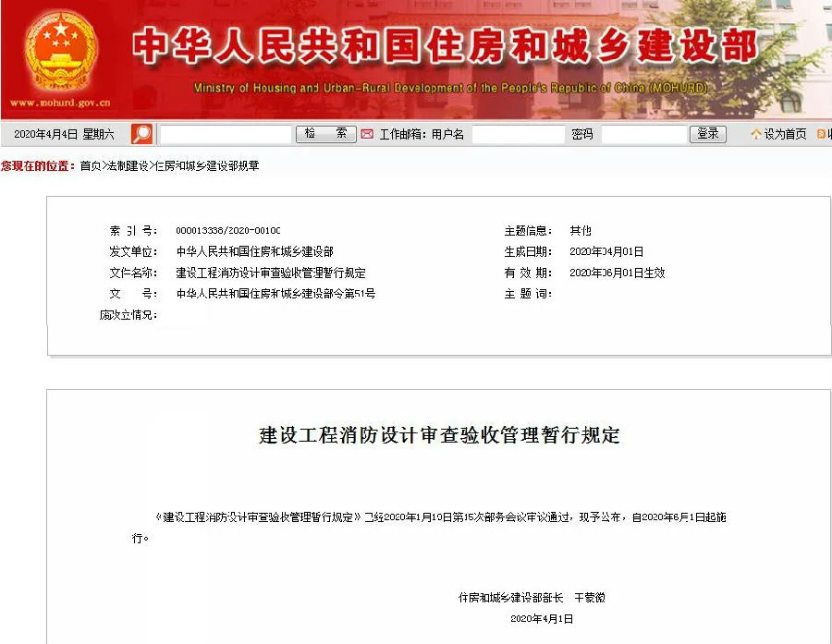Select file name value in metadata table
This screenshot has height=644, width=832.
[x=271, y=273]
